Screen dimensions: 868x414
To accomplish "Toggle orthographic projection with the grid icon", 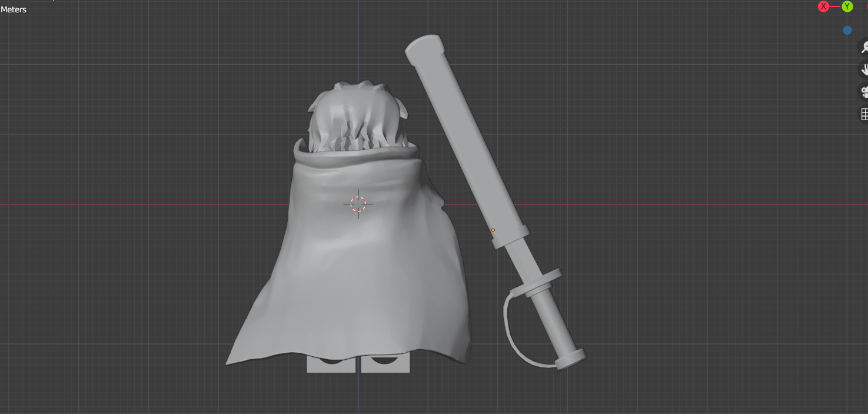I will [x=863, y=114].
